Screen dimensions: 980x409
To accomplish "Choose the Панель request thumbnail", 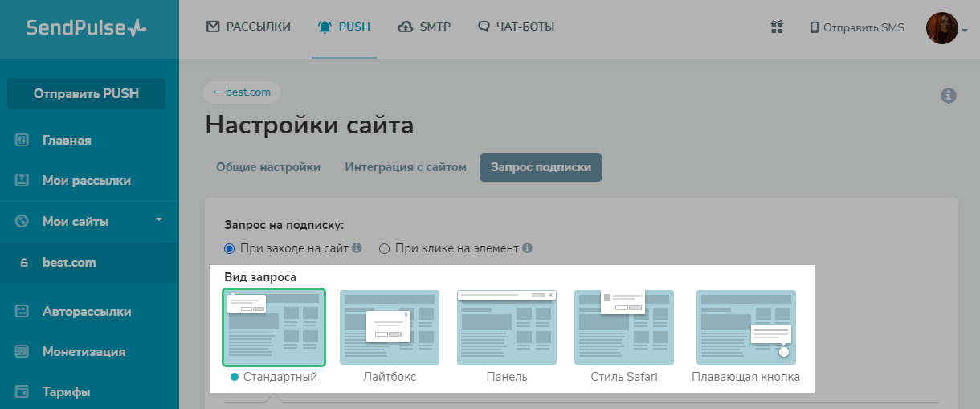I will (507, 327).
